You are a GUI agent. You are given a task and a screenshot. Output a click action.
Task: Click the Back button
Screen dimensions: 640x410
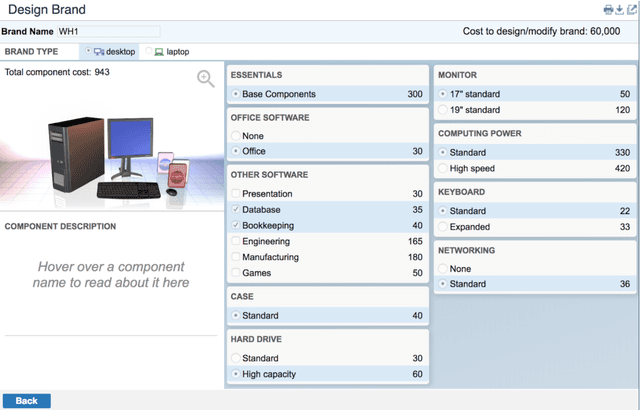[26, 401]
